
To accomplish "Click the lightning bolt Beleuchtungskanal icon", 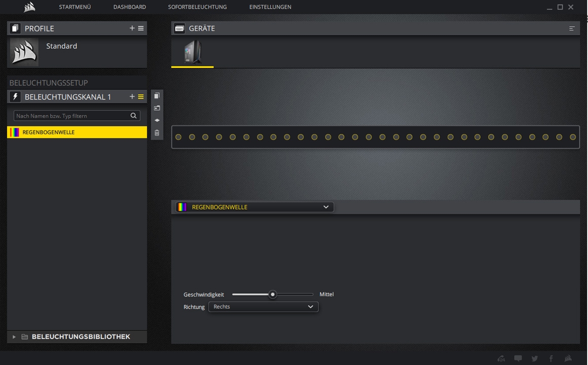I will 15,97.
